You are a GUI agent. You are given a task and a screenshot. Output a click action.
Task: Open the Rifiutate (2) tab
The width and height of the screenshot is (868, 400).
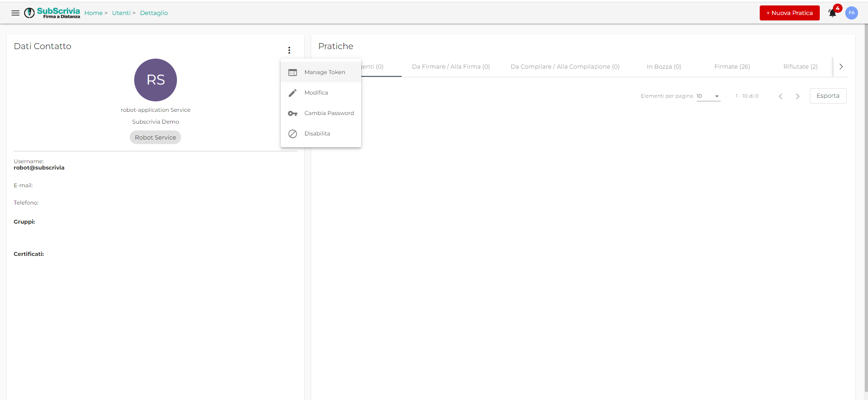pos(800,67)
